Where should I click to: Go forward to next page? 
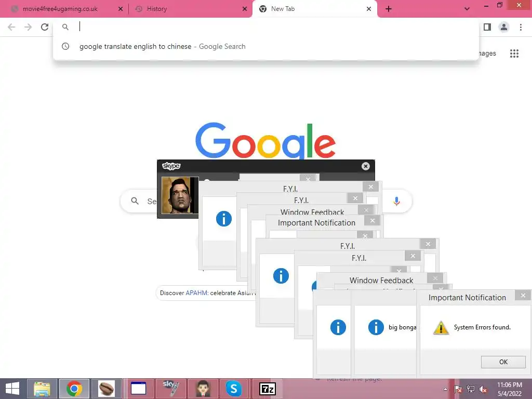(x=28, y=27)
